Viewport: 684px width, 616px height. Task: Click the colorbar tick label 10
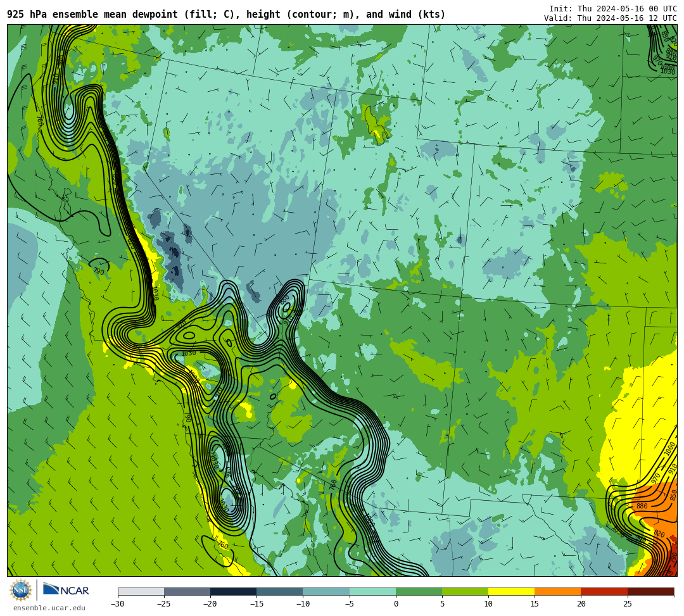tap(488, 604)
